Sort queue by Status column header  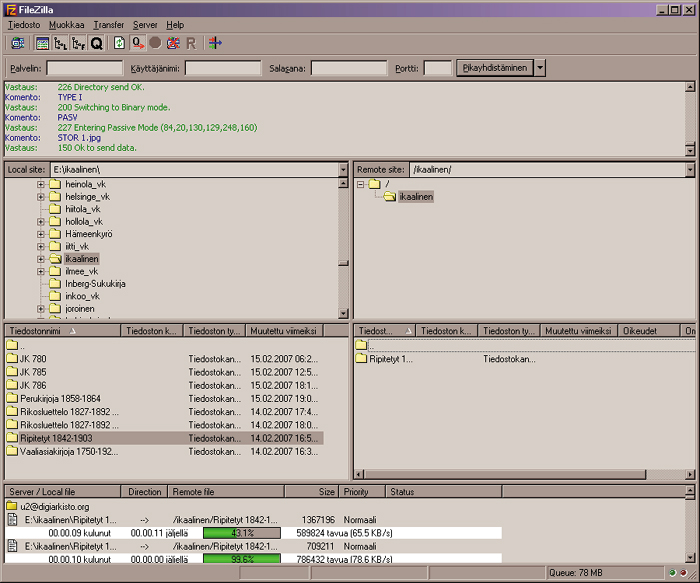pos(443,491)
